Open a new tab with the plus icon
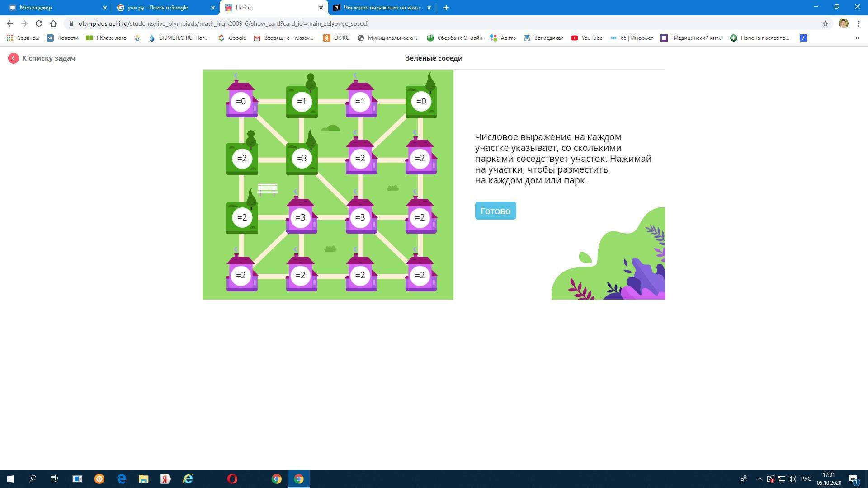This screenshot has height=488, width=868. pyautogui.click(x=446, y=8)
